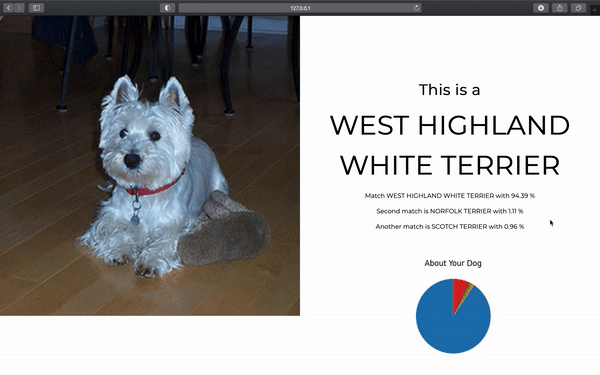Open the privacy shield icon
Image resolution: width=600 pixels, height=375 pixels.
167,8
